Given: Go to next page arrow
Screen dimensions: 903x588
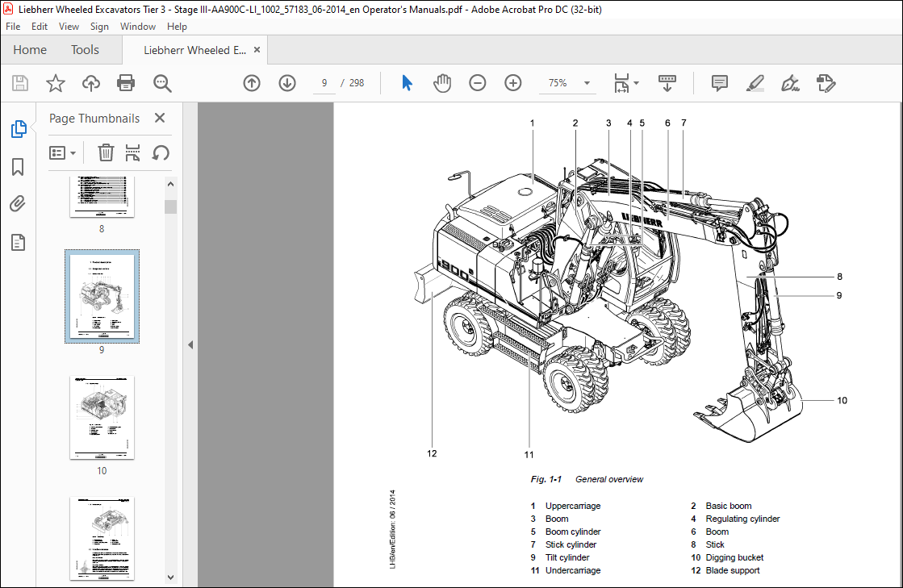Looking at the screenshot, I should (286, 83).
